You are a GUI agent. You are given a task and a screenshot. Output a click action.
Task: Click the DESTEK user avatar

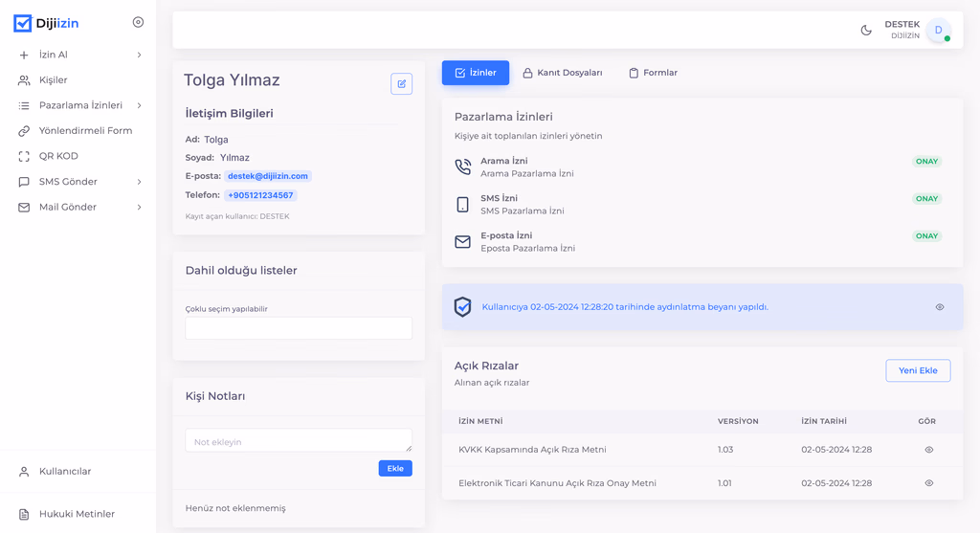(x=938, y=31)
